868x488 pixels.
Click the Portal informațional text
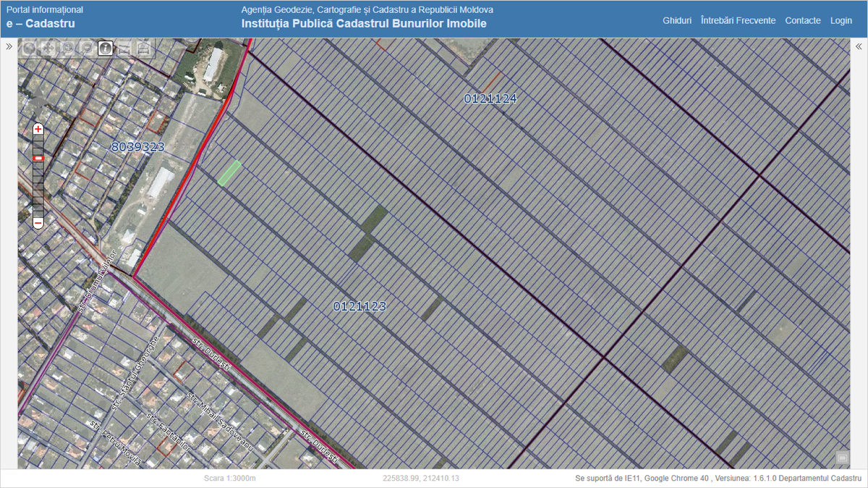tap(45, 9)
